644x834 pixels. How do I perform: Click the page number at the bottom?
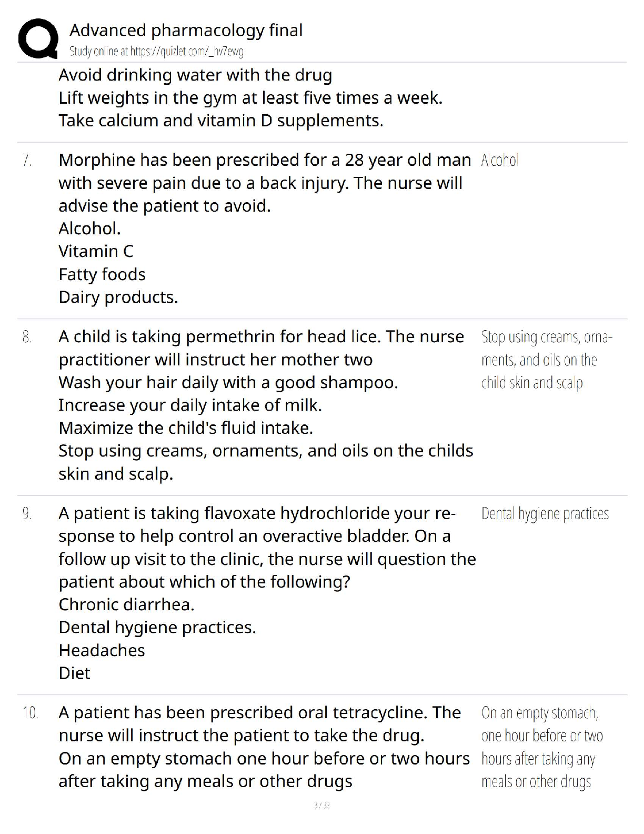(321, 805)
